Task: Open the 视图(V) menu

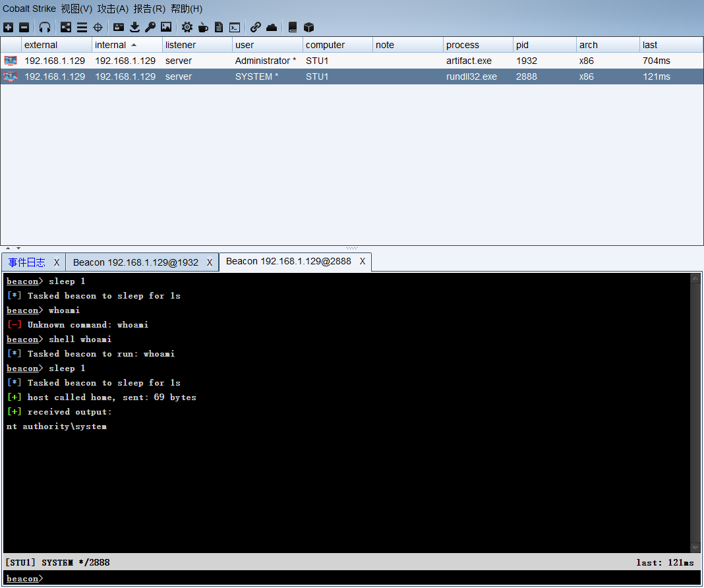Action: coord(76,9)
